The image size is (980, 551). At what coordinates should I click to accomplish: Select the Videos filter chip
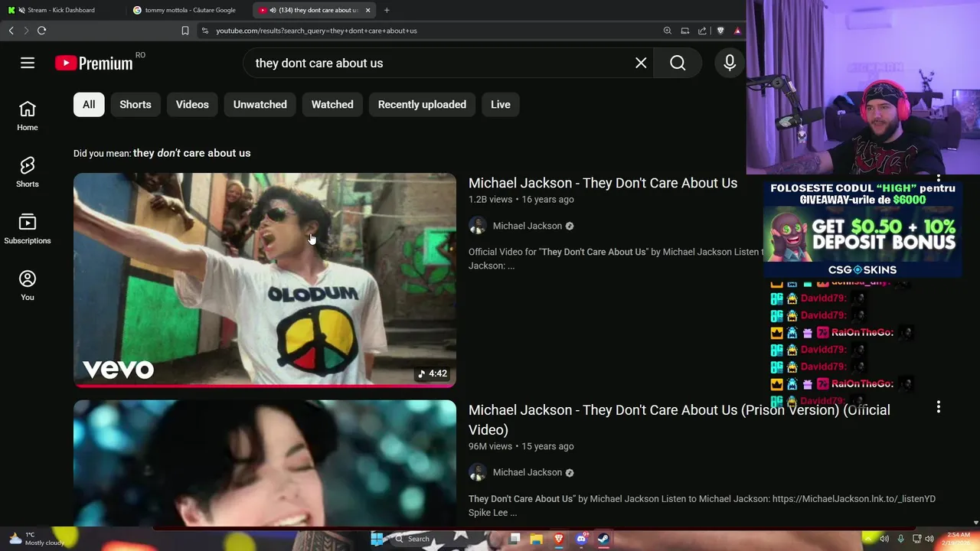click(192, 104)
